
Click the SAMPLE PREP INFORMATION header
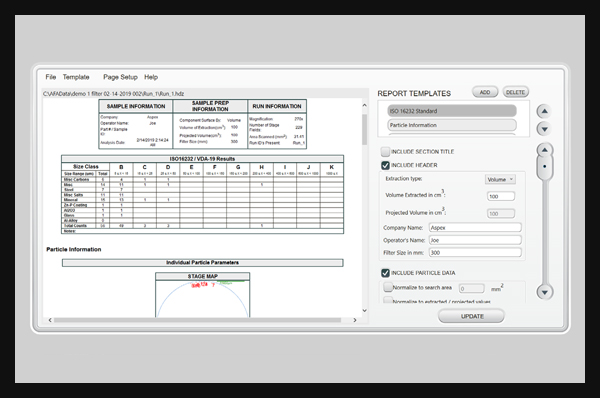click(x=210, y=106)
